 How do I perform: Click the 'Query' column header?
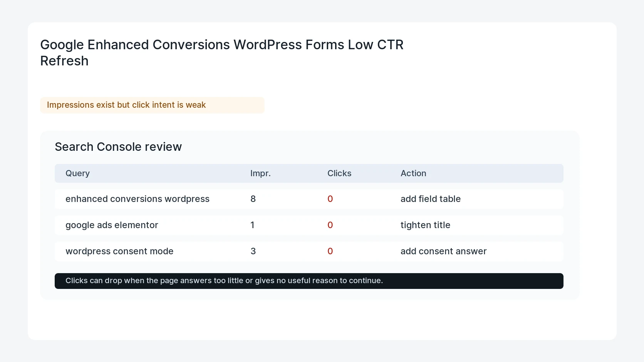pos(77,173)
